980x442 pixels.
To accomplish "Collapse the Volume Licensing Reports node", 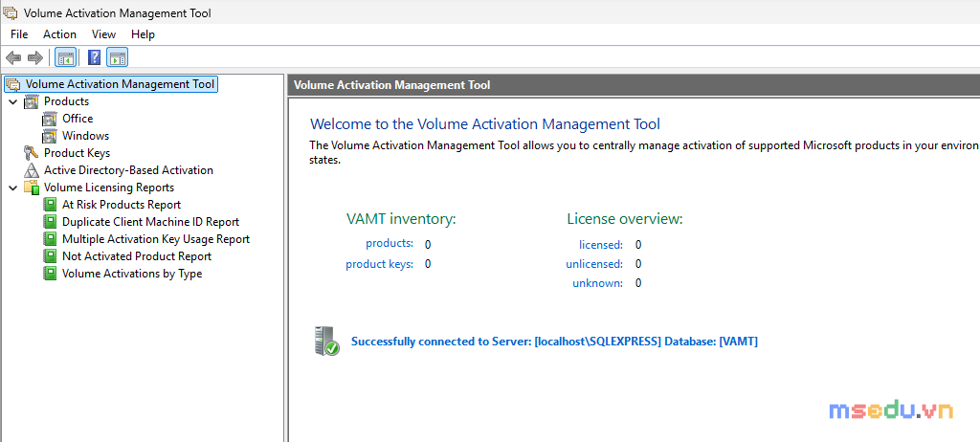I will click(13, 188).
